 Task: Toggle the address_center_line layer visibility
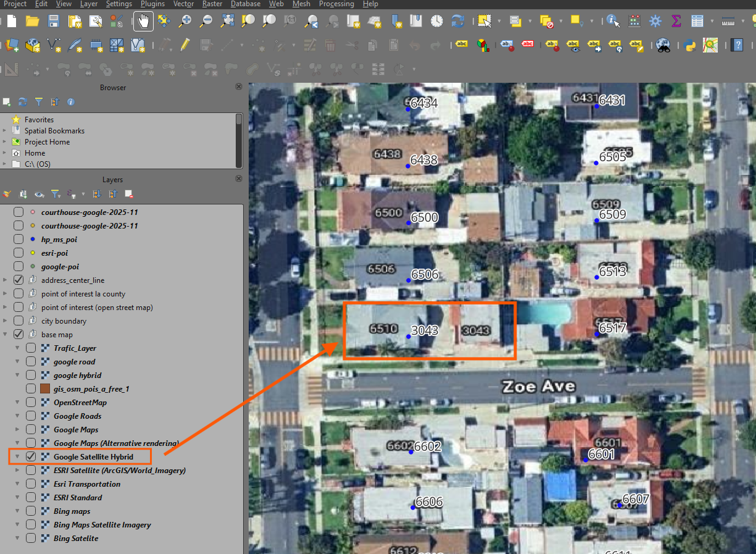point(19,280)
